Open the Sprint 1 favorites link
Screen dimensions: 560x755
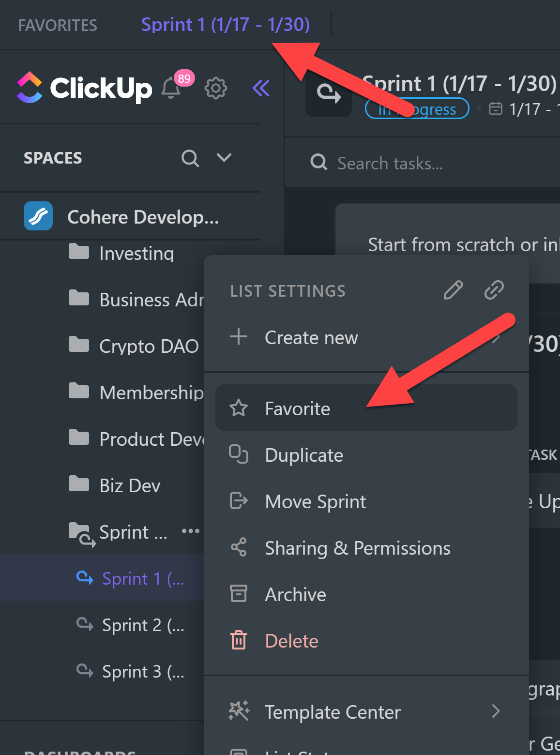pos(225,24)
